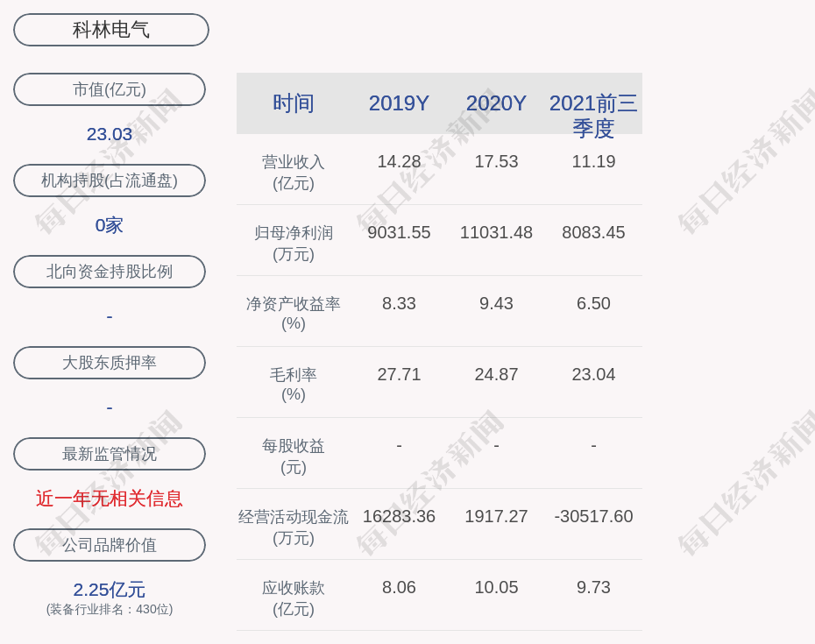
Task: Click the 2.25亿元 brand value text
Action: pyautogui.click(x=110, y=590)
